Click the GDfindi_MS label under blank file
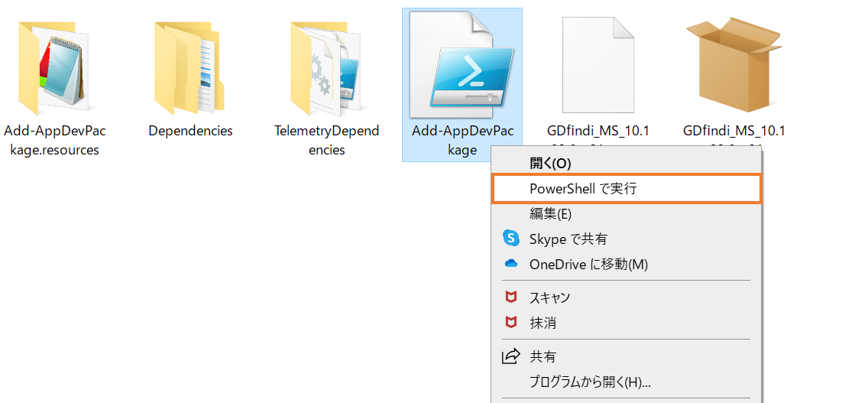 pos(598,132)
